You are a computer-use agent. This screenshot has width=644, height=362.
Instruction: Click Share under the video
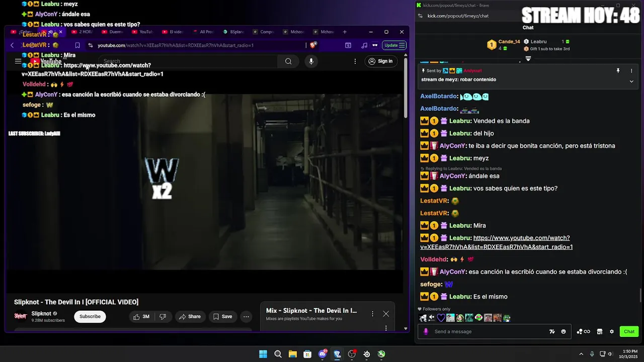[x=190, y=316]
